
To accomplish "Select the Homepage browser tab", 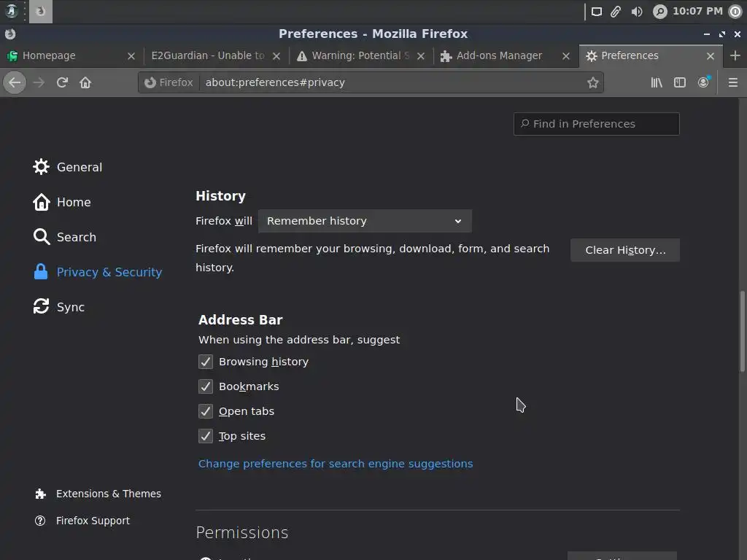I will [x=49, y=55].
